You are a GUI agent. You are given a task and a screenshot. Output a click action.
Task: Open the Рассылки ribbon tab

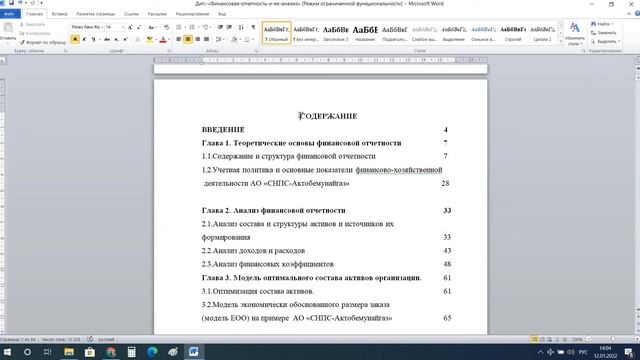pyautogui.click(x=157, y=14)
